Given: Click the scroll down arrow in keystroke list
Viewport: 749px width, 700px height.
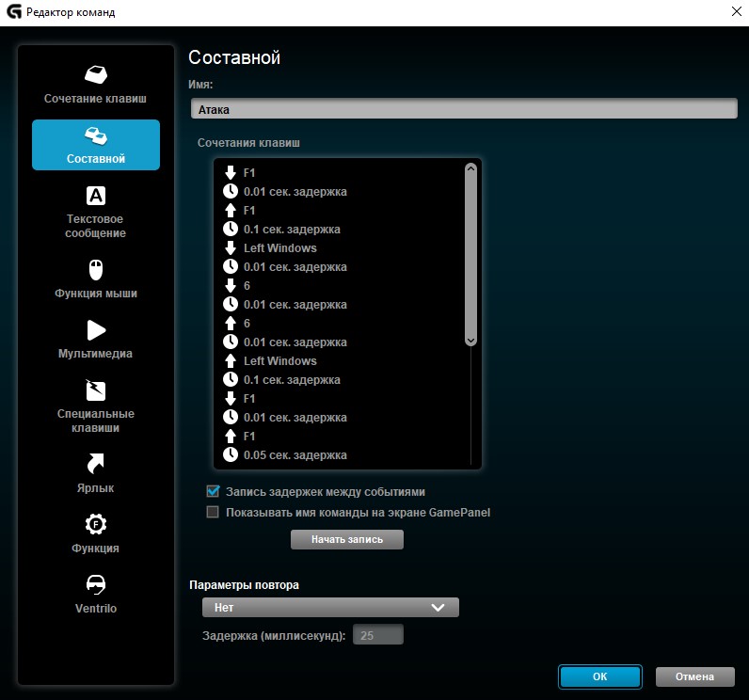Looking at the screenshot, I should [x=470, y=339].
